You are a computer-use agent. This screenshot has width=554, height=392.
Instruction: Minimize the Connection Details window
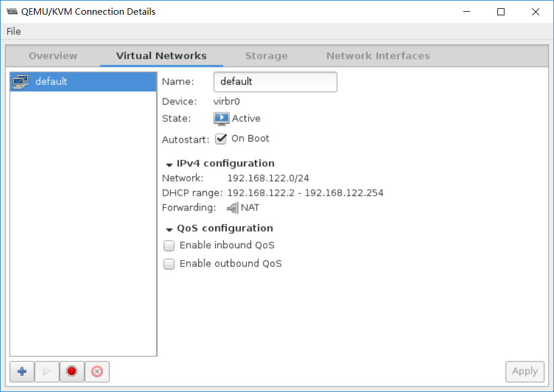pos(467,12)
